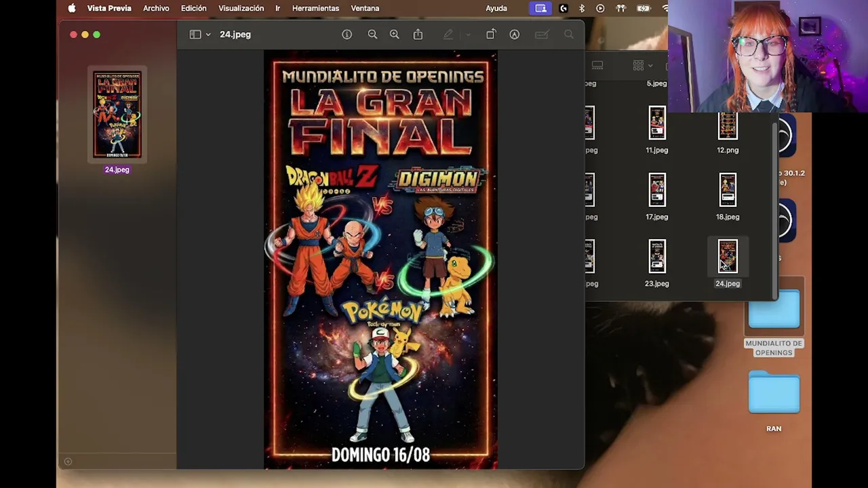
Task: Click the Finder window vertical scrollbar
Action: (774, 210)
